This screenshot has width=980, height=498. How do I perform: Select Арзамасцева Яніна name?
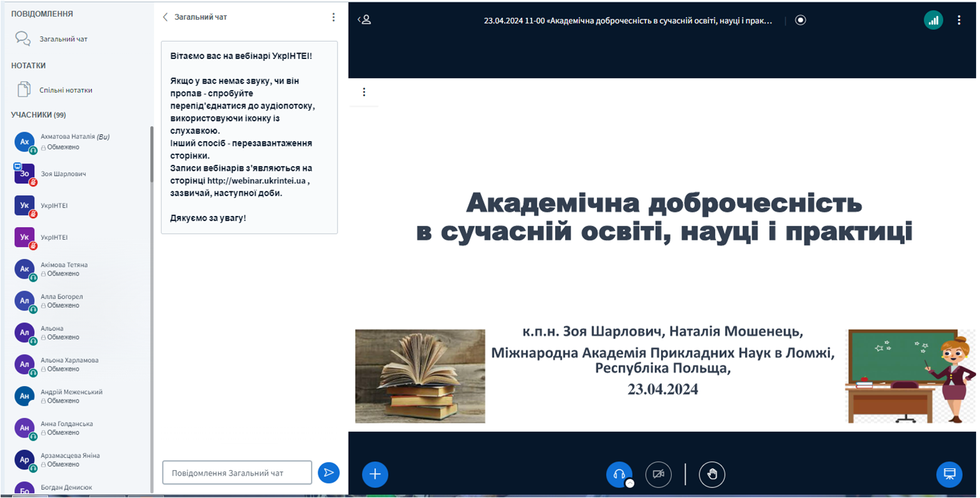(70, 456)
